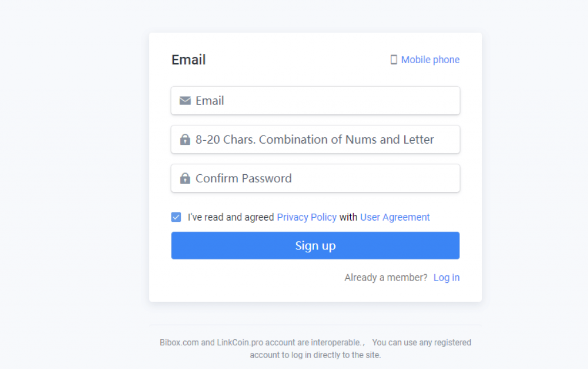Click the lock icon in password field
The image size is (588, 369).
184,139
